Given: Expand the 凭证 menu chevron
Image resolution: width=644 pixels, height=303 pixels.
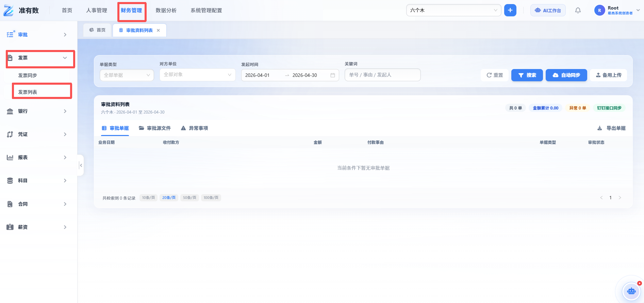Looking at the screenshot, I should point(65,134).
